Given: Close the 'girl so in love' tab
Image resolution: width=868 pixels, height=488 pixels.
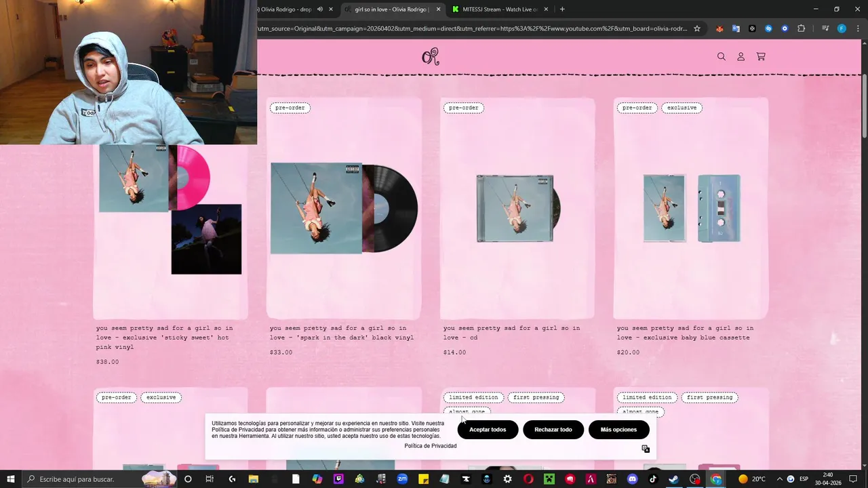Looking at the screenshot, I should (438, 9).
